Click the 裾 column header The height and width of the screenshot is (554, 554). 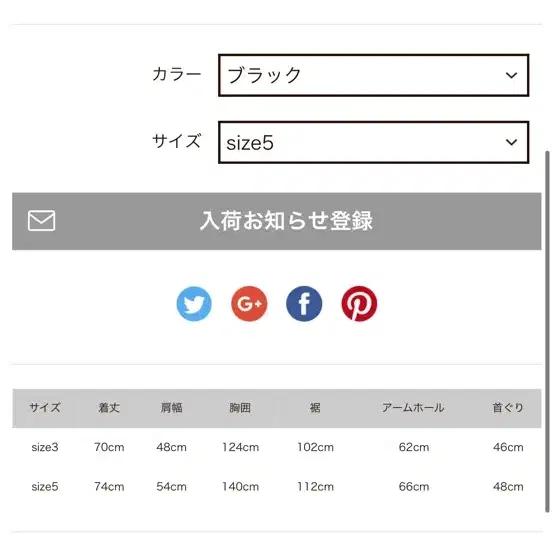315,408
